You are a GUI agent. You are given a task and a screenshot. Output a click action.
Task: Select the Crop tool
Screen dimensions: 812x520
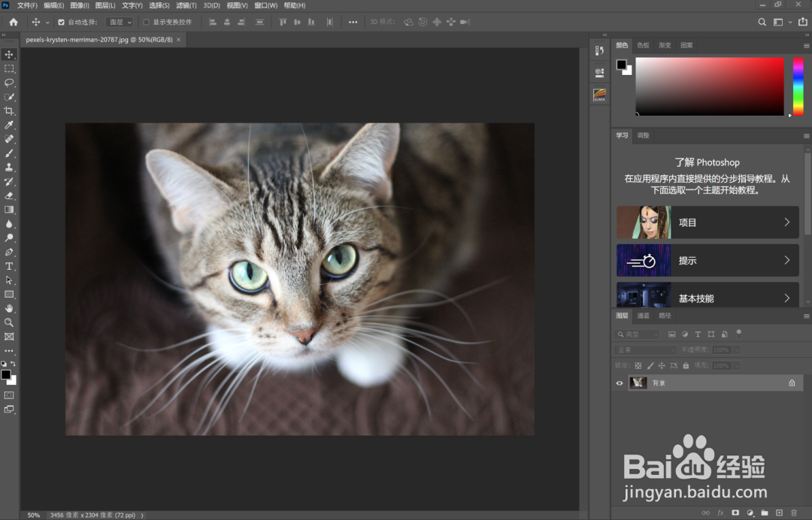[9, 110]
